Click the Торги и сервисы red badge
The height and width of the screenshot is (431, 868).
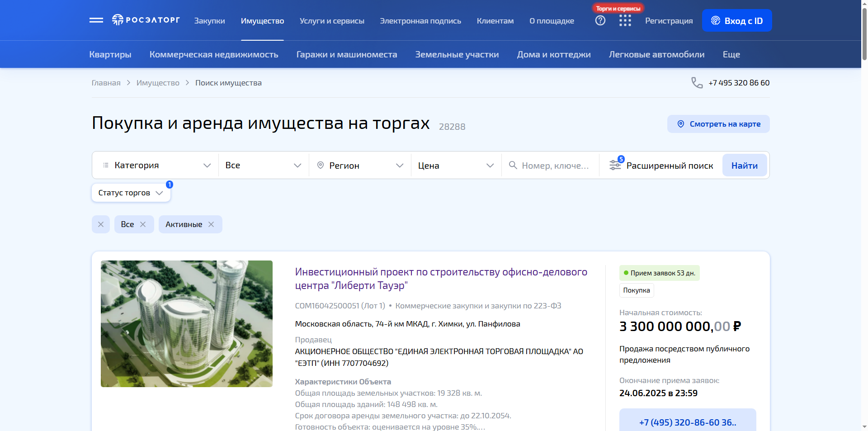tap(618, 8)
